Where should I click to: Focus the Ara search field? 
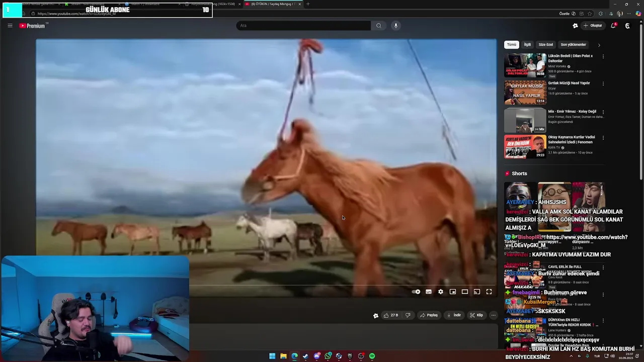coord(303,26)
